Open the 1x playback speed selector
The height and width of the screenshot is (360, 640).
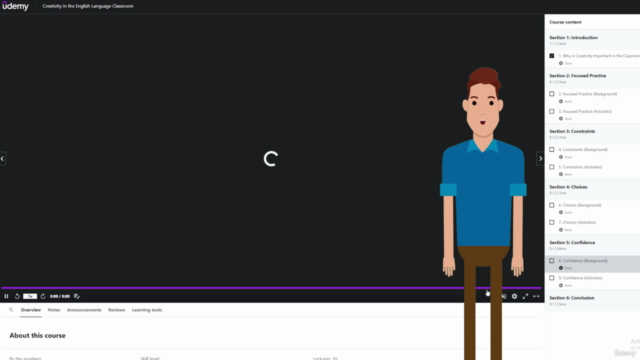pyautogui.click(x=30, y=296)
